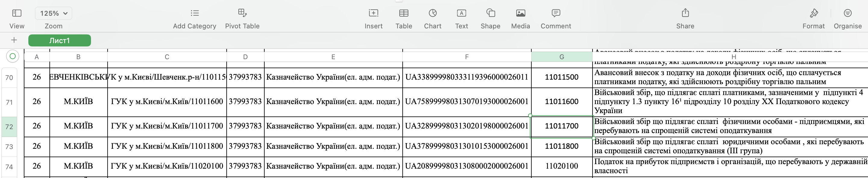Select row 71 header

pos(9,102)
